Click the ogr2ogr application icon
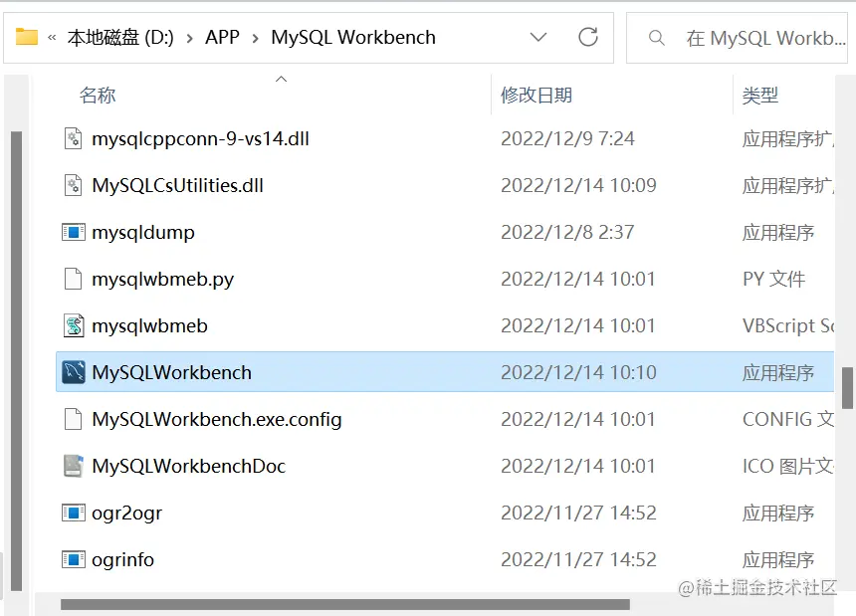 point(73,513)
